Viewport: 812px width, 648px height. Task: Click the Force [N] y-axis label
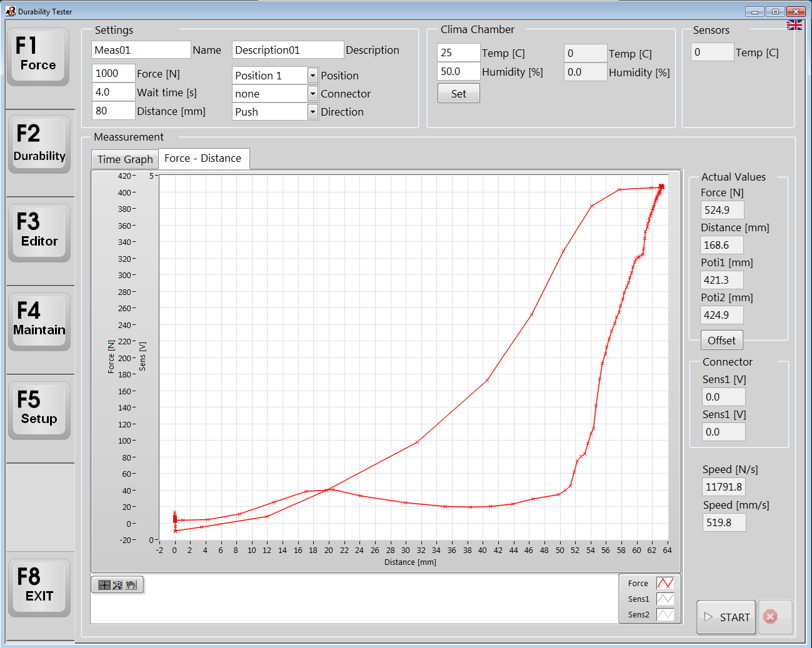[x=111, y=357]
